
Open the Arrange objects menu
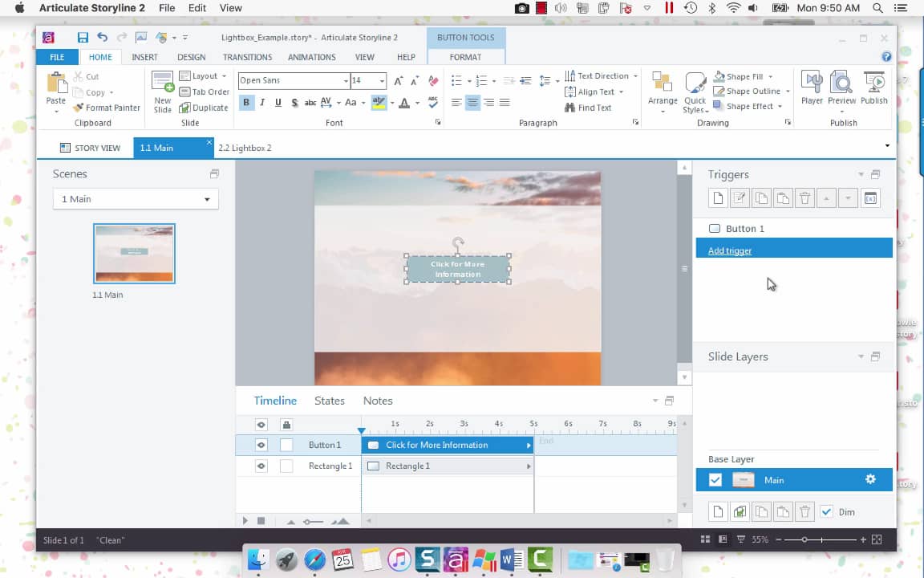[663, 92]
